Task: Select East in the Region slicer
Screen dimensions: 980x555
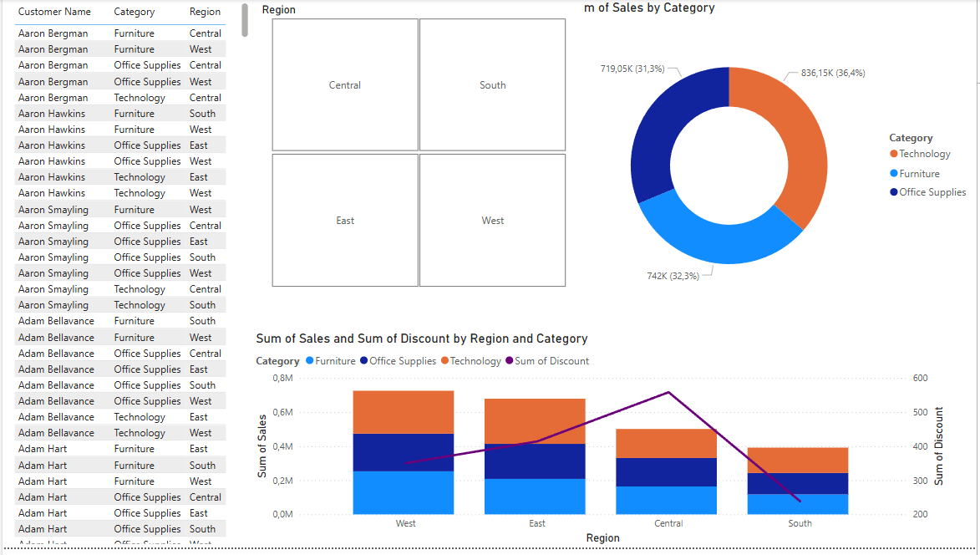Action: [344, 220]
